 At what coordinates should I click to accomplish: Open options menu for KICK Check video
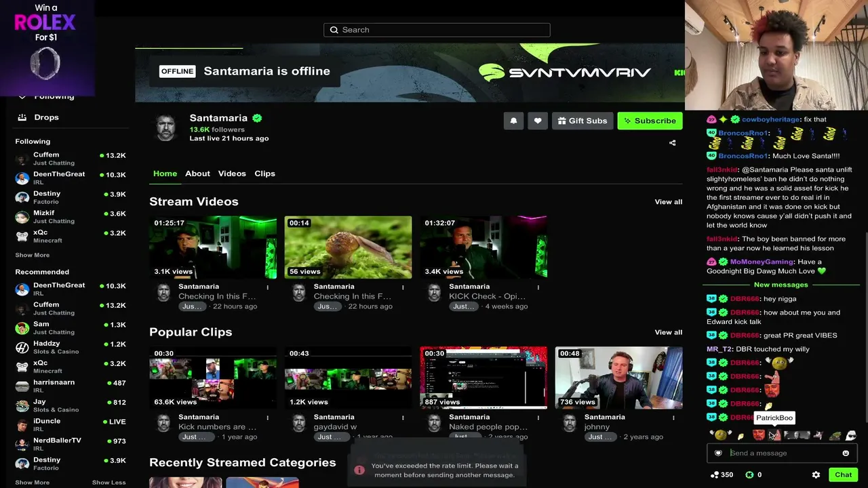(x=538, y=287)
